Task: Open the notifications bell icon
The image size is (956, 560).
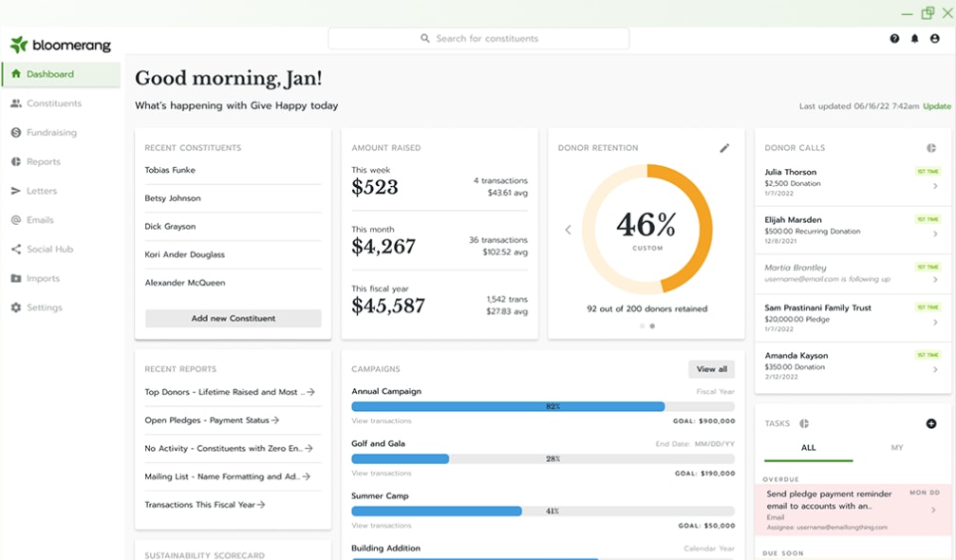Action: [915, 39]
